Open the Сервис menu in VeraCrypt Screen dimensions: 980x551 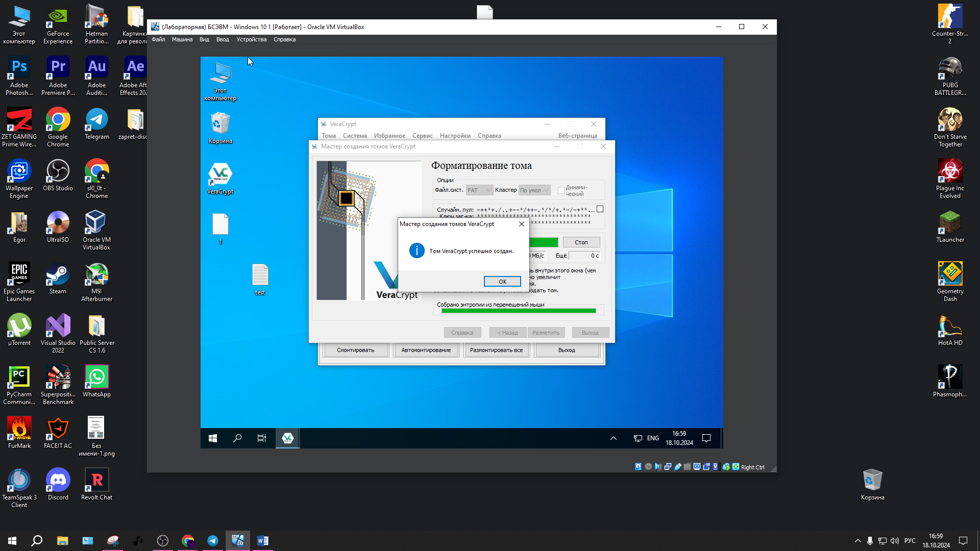[422, 136]
